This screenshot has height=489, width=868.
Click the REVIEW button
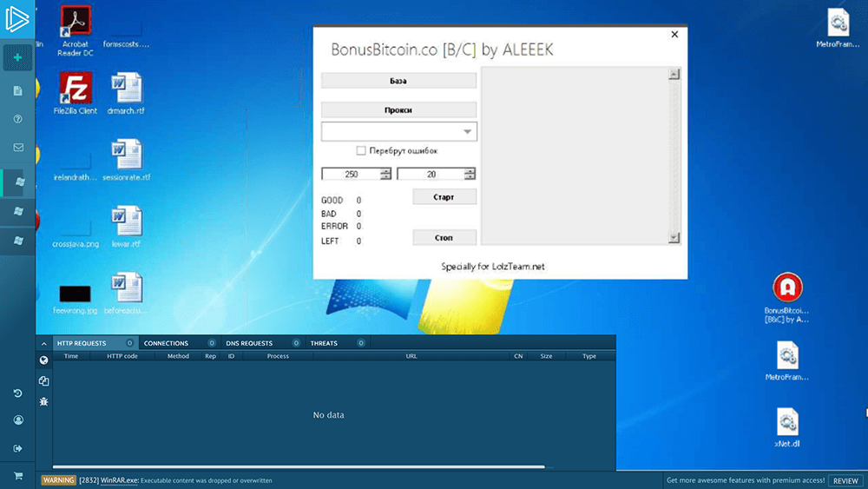tap(845, 480)
